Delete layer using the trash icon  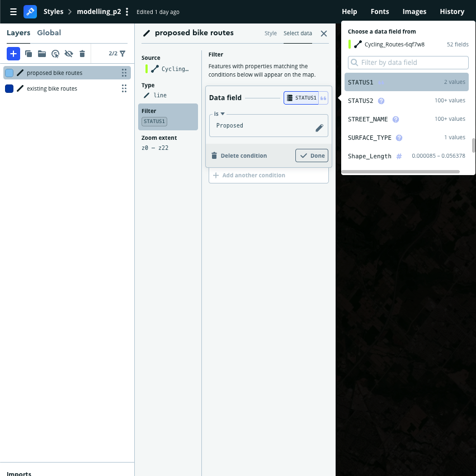[x=82, y=54]
